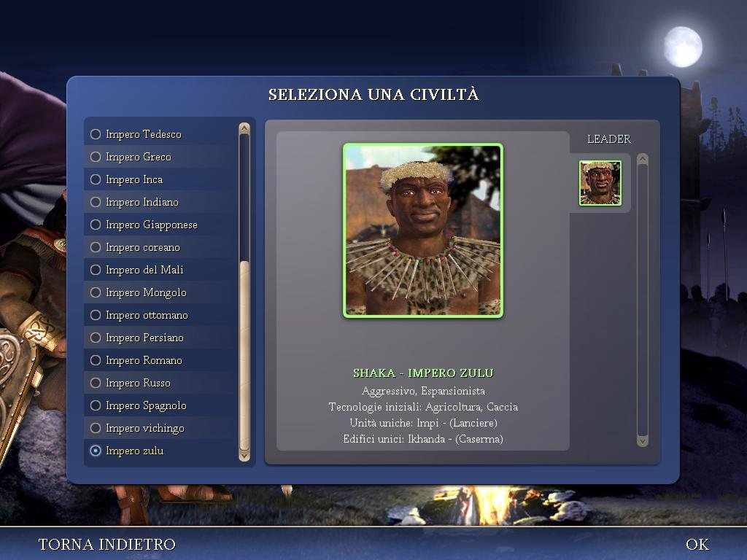Click the civilization list scroll-down arrow
Viewport: 747px width, 560px height.
[x=244, y=456]
